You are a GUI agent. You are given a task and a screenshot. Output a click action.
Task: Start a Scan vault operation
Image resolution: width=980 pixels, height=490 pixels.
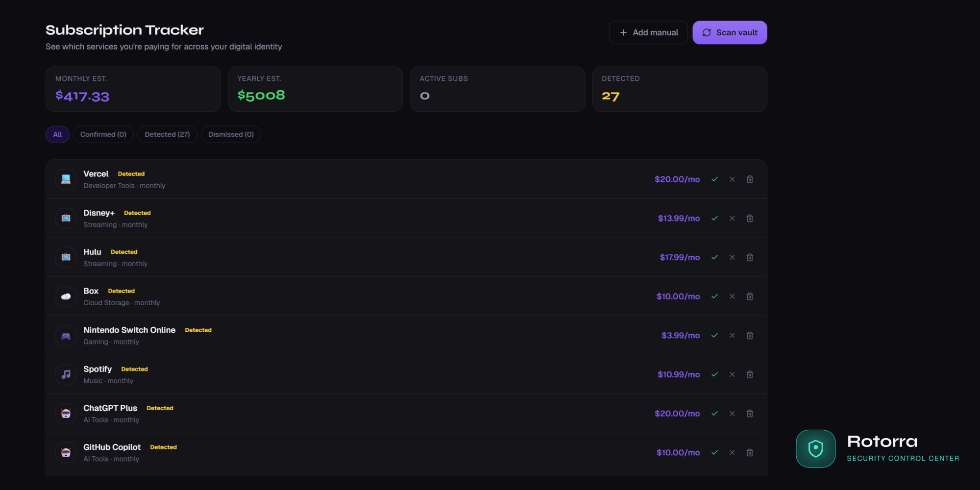[x=730, y=32]
